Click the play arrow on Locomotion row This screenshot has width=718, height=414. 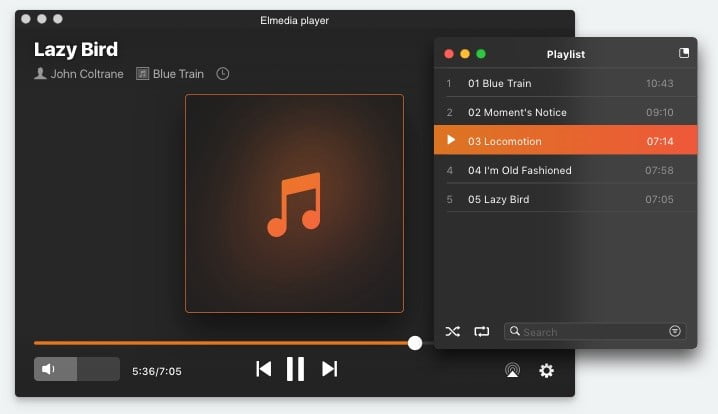pos(451,140)
